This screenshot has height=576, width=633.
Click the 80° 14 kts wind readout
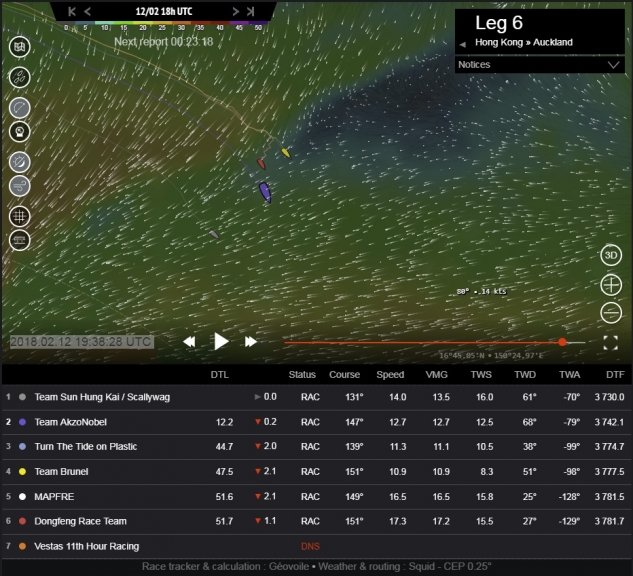[x=481, y=291]
